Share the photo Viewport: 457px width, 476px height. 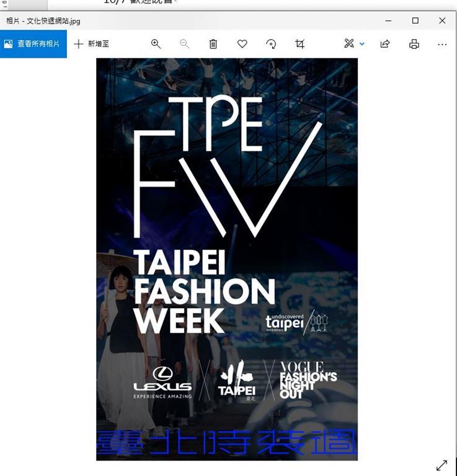click(385, 44)
